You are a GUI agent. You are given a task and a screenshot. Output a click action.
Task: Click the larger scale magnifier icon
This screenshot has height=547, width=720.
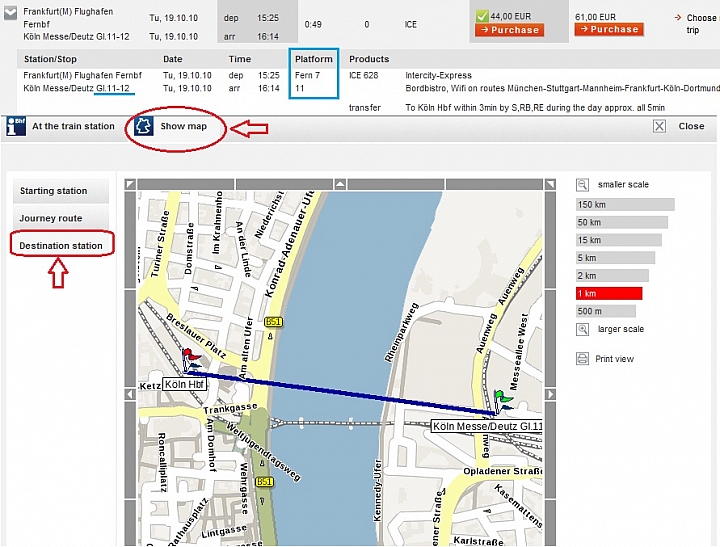click(x=582, y=329)
